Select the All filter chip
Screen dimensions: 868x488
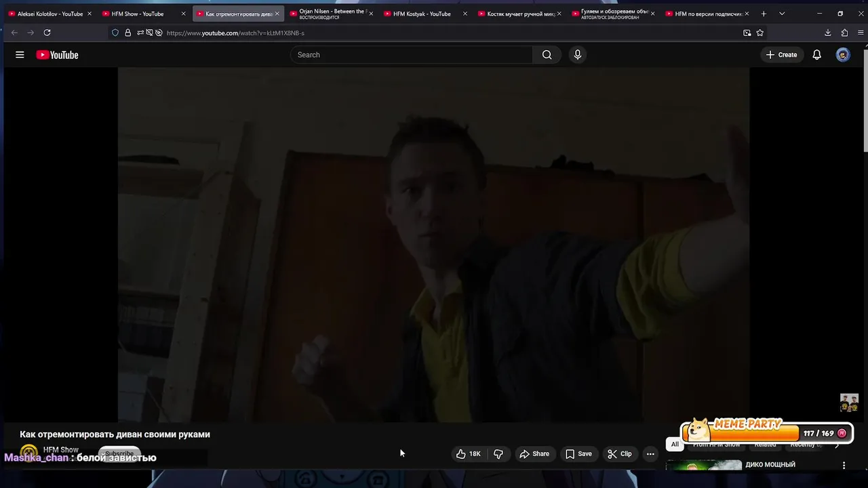click(x=675, y=445)
